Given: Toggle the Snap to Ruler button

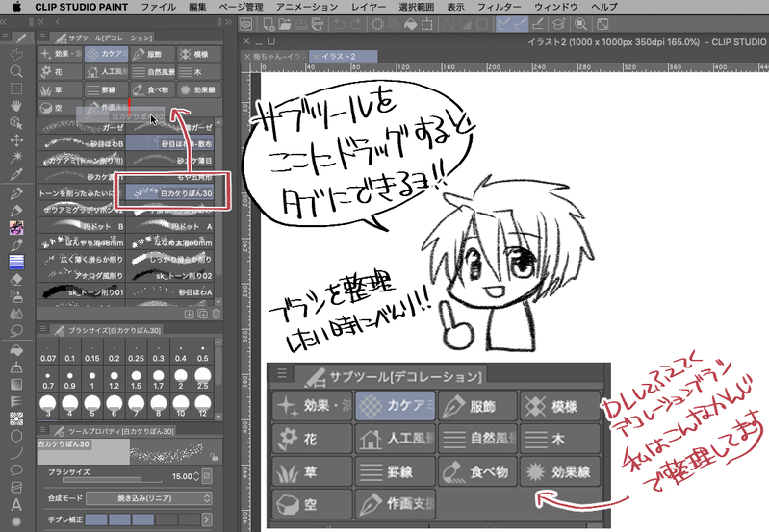Looking at the screenshot, I should point(503,23).
